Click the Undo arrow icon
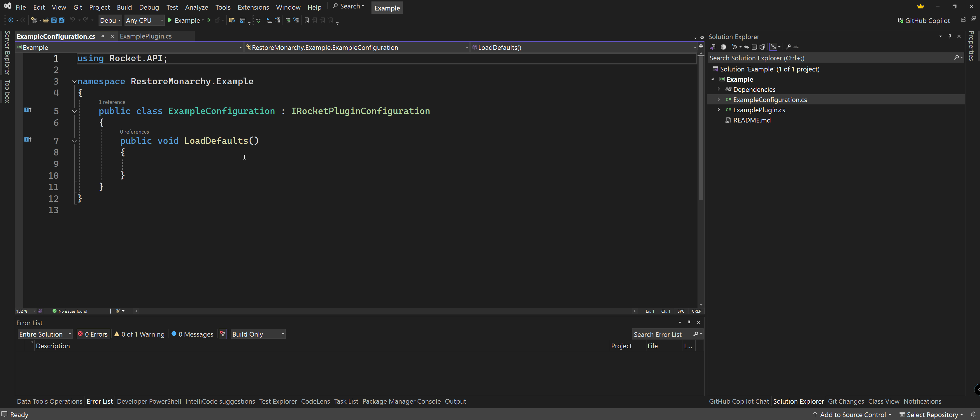980x420 pixels. coord(72,20)
